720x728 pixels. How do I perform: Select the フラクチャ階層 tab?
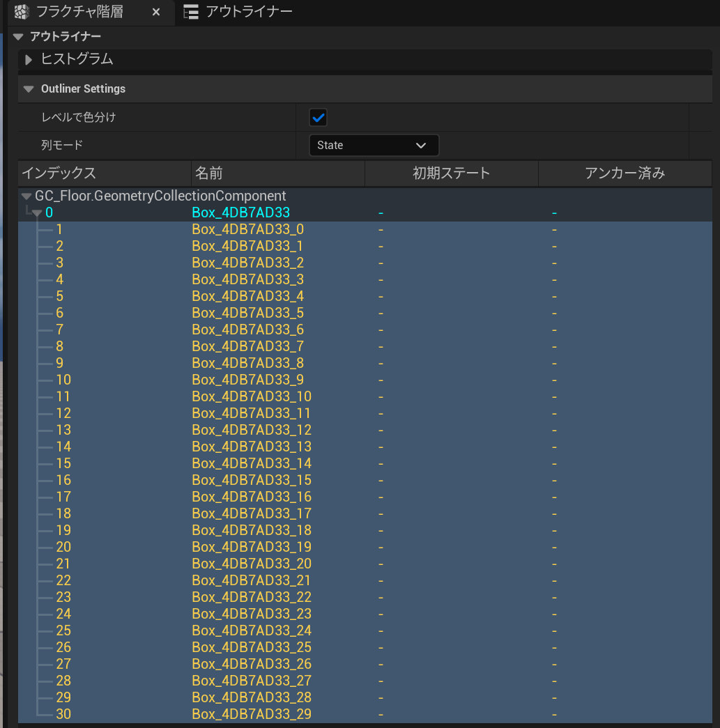[x=79, y=12]
